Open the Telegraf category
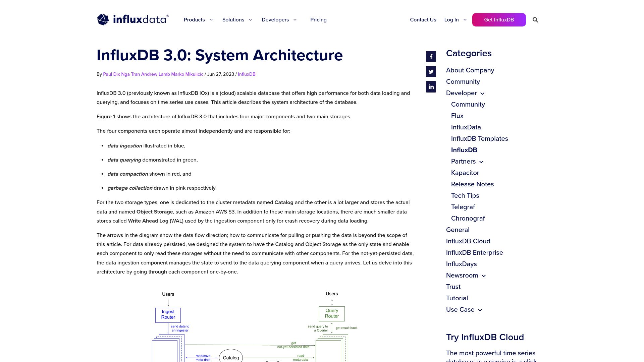Image resolution: width=644 pixels, height=362 pixels. point(463,207)
